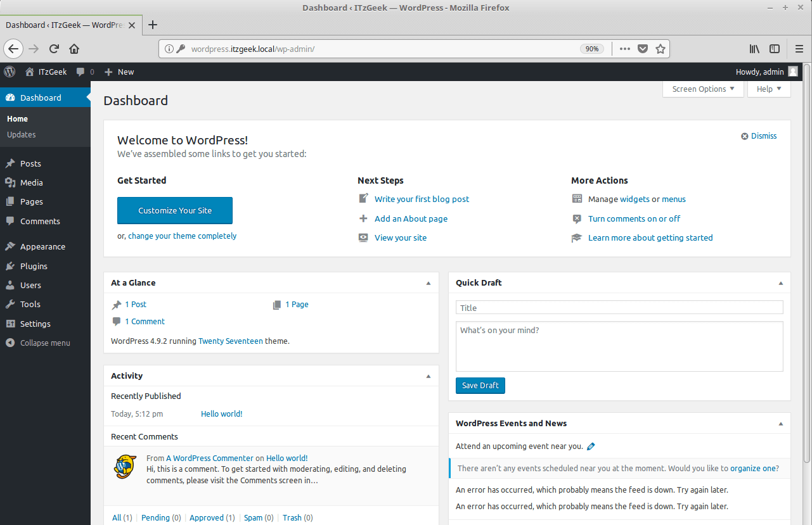The image size is (812, 525).
Task: Open Appearance in sidebar menu
Action: pyautogui.click(x=45, y=247)
